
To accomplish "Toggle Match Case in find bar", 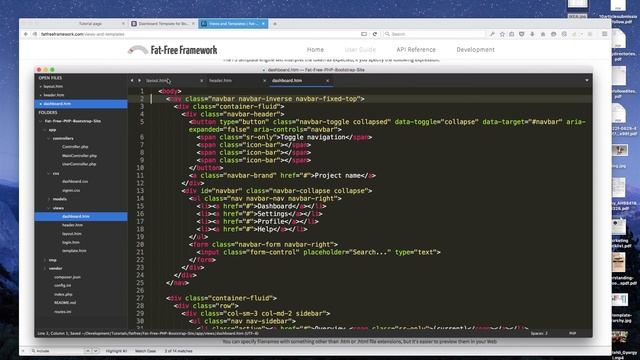I will [x=145, y=351].
